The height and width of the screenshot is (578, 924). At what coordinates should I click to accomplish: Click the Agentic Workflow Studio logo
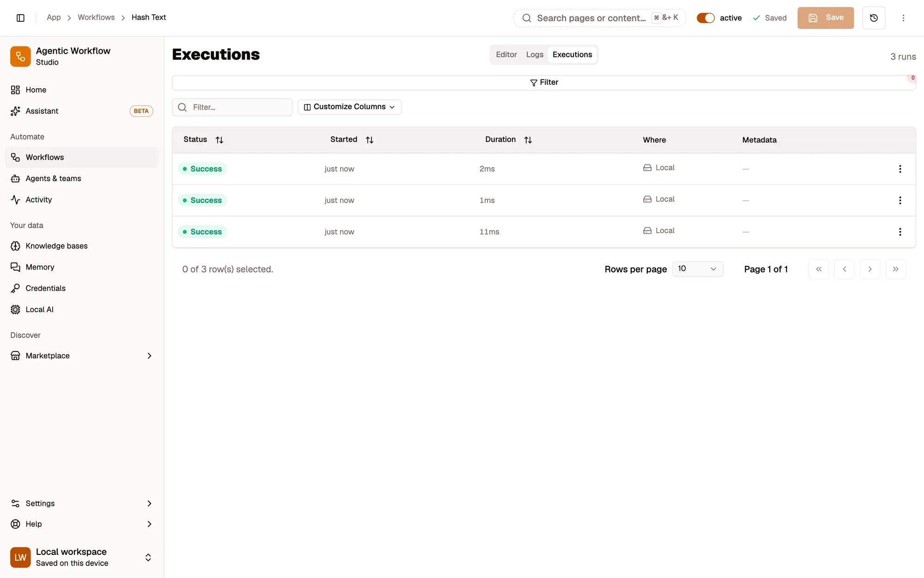point(20,56)
